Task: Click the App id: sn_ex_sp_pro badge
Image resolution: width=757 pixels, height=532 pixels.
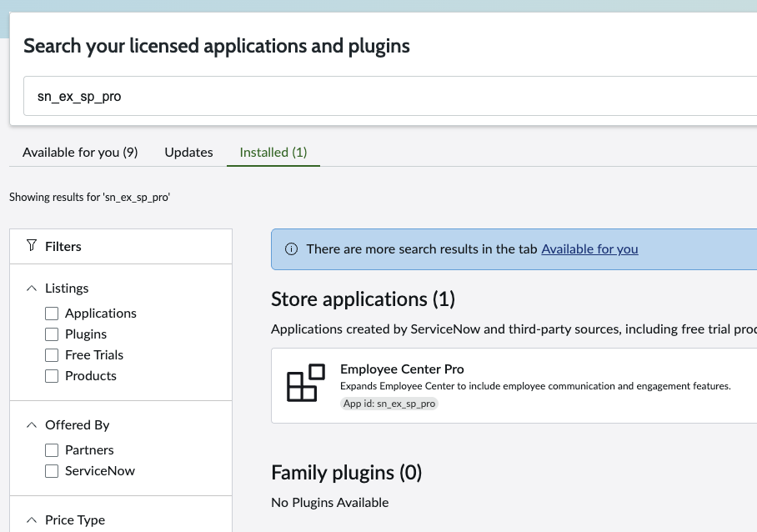Action: pyautogui.click(x=389, y=404)
